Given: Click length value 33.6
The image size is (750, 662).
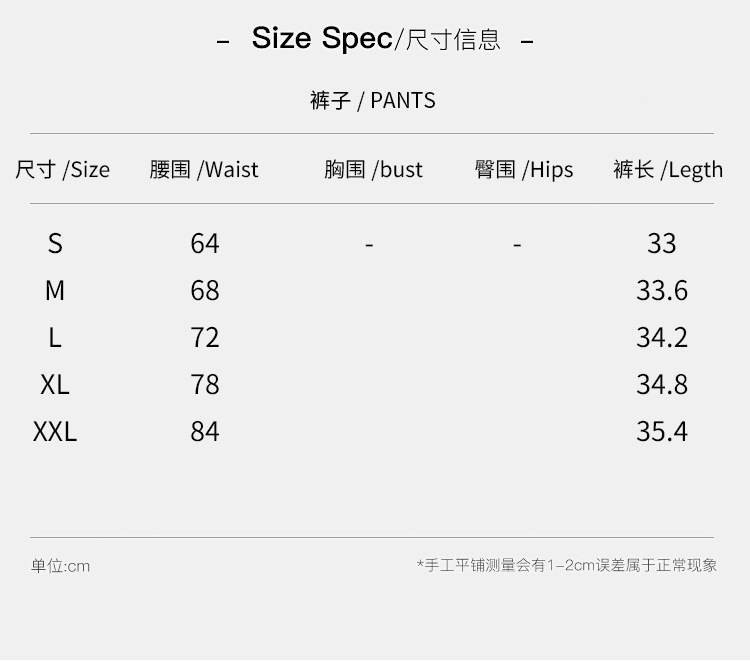Looking at the screenshot, I should pyautogui.click(x=662, y=290).
